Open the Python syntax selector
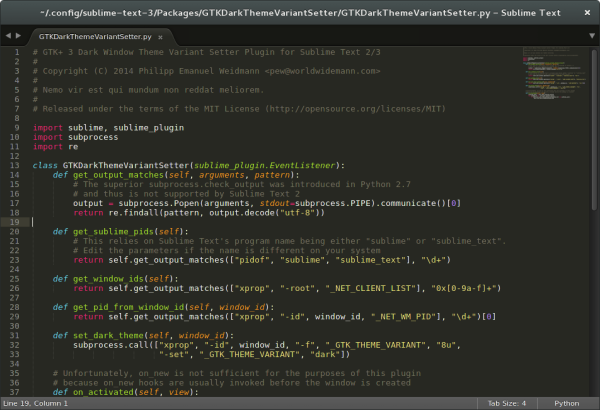 [x=566, y=403]
